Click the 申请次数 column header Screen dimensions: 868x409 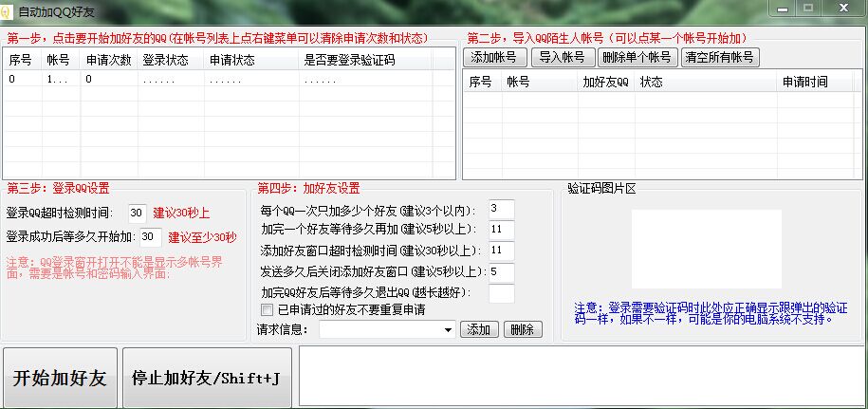click(108, 60)
